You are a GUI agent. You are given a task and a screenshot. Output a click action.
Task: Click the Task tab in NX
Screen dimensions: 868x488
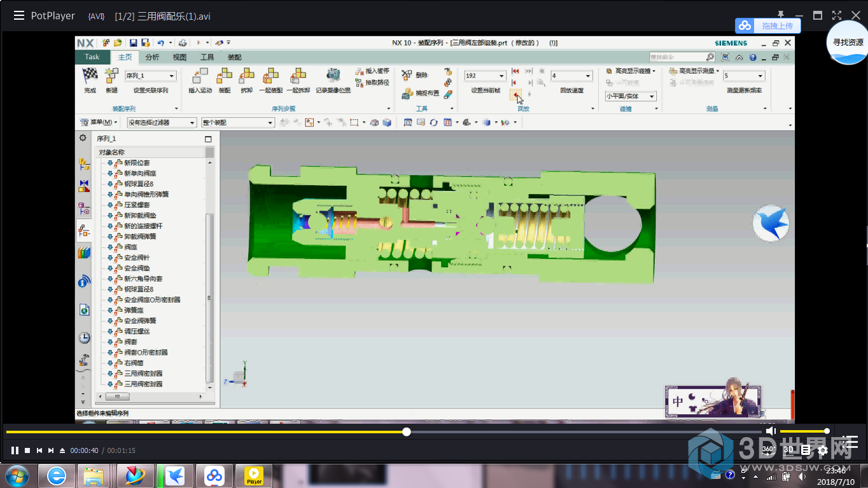coord(92,57)
